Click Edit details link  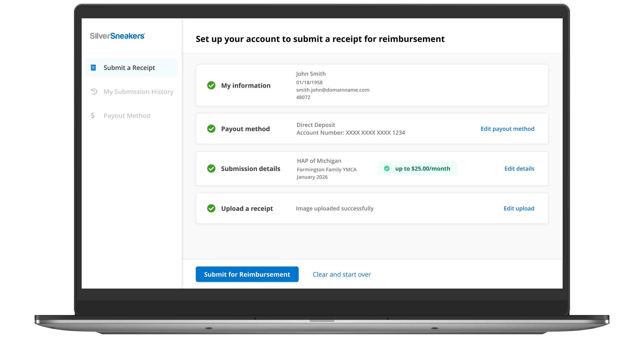tap(519, 168)
